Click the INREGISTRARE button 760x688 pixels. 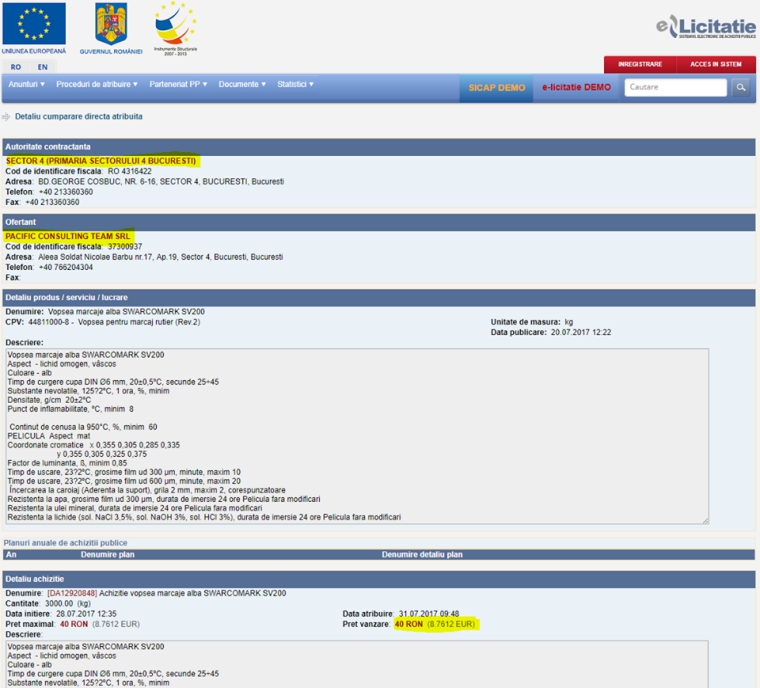click(x=640, y=64)
